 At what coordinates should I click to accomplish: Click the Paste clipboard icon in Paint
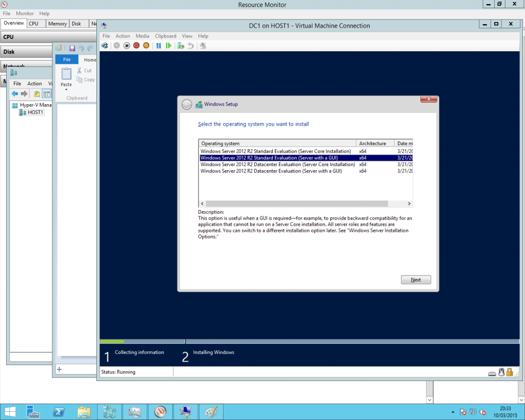coord(66,73)
